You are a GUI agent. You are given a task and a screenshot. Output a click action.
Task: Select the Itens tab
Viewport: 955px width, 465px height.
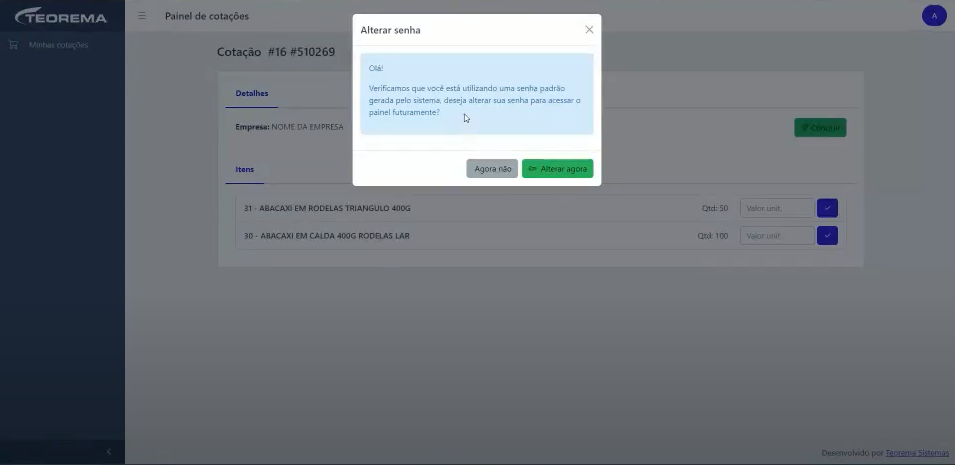click(245, 169)
